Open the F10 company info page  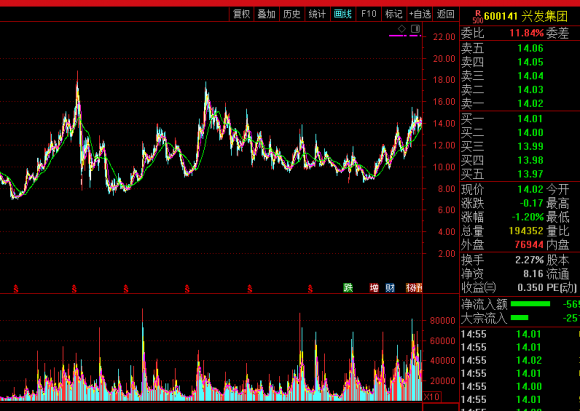point(368,14)
